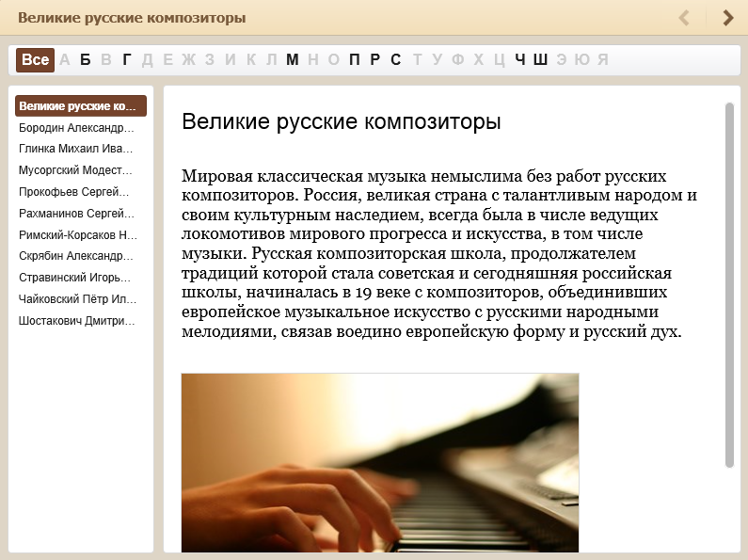Viewport: 748px width, 560px height.
Task: Filter by letter Р
Action: tap(375, 60)
